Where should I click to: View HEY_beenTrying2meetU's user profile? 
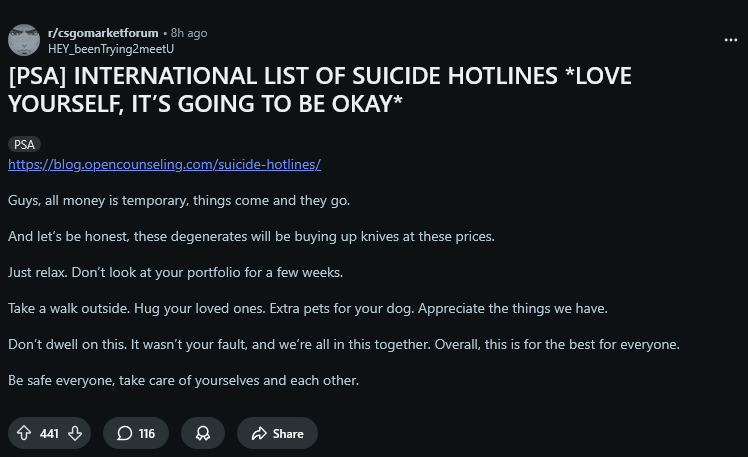point(111,47)
